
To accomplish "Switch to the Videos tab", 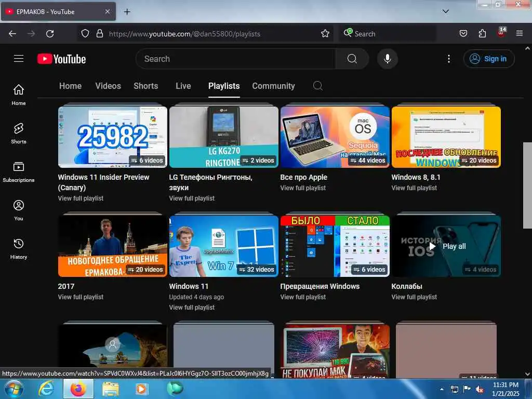I will click(108, 86).
